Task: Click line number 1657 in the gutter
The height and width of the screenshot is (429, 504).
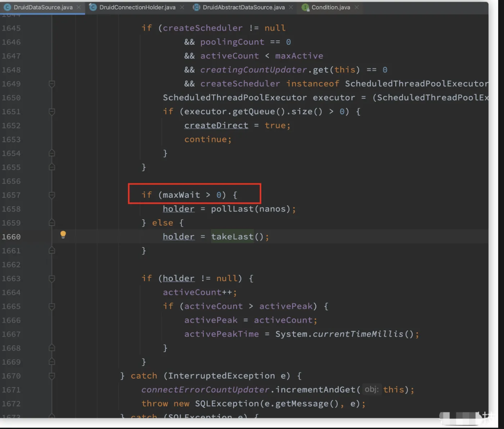Action: pos(11,195)
